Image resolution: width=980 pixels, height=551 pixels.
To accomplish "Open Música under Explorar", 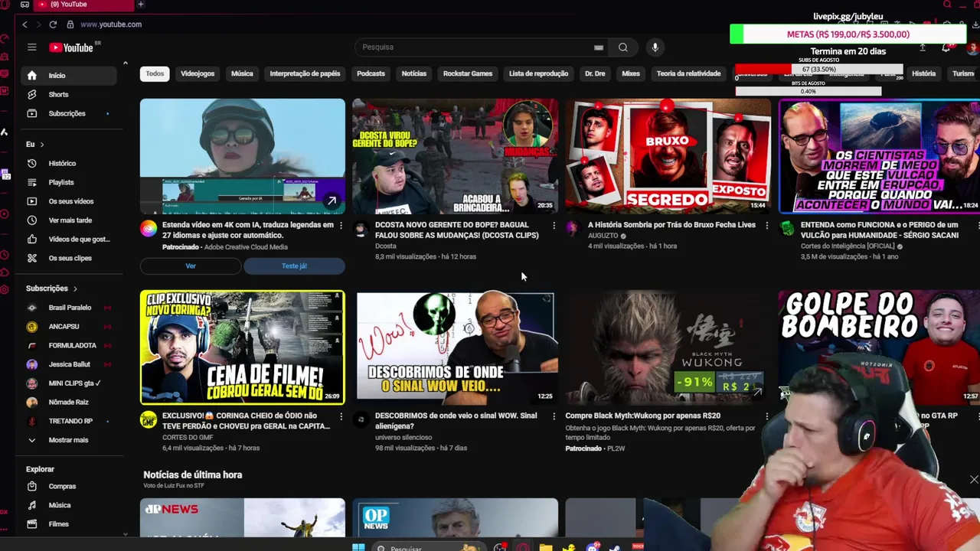I will (x=69, y=505).
